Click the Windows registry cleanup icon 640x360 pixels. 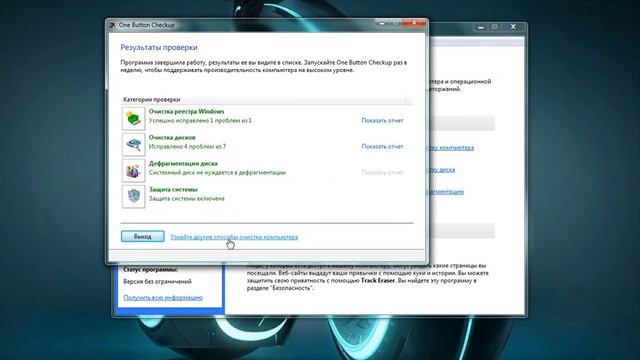[133, 118]
